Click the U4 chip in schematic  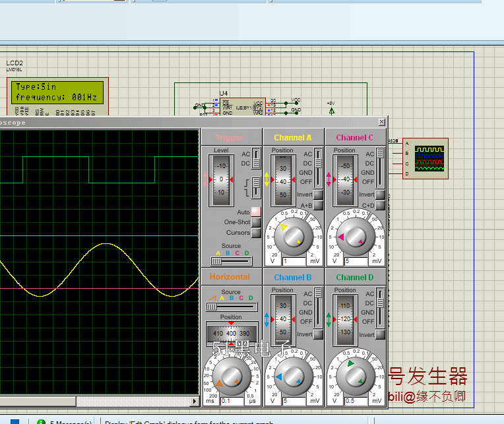point(243,107)
